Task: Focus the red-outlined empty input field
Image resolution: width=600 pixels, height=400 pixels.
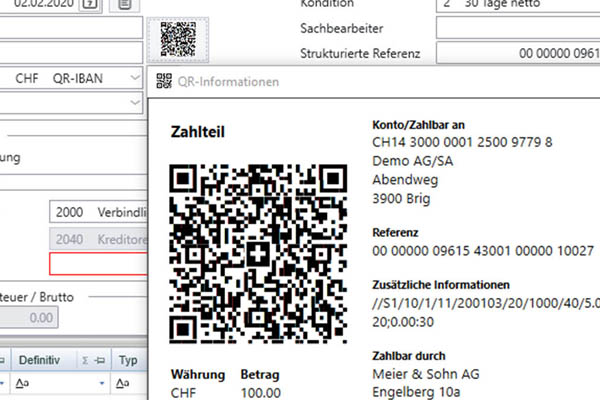Action: pos(98,264)
